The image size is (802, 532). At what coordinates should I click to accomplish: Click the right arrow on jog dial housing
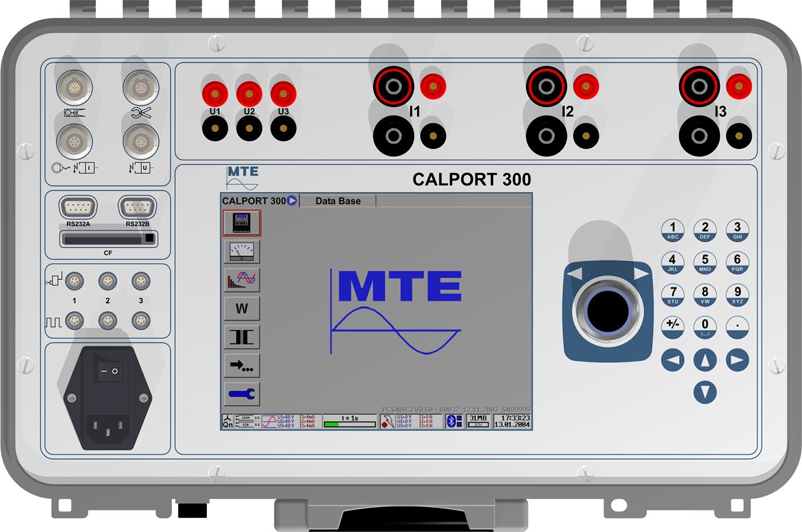pyautogui.click(x=641, y=273)
